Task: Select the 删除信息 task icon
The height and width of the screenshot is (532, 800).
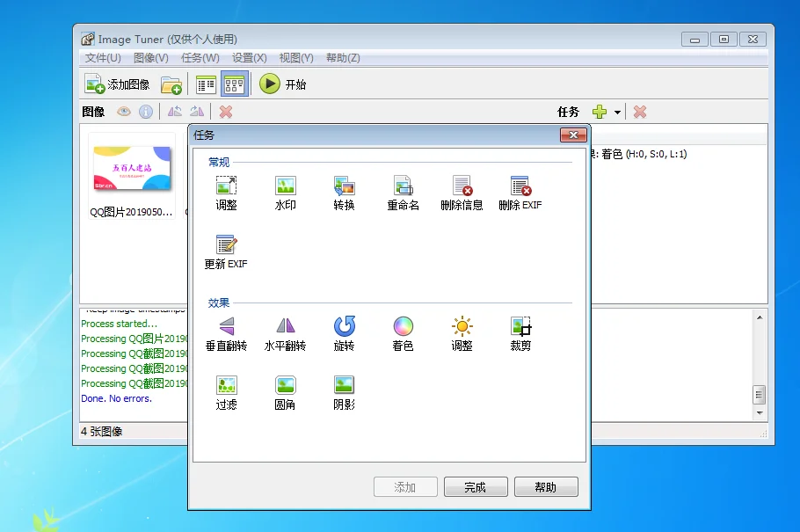Action: 462,193
